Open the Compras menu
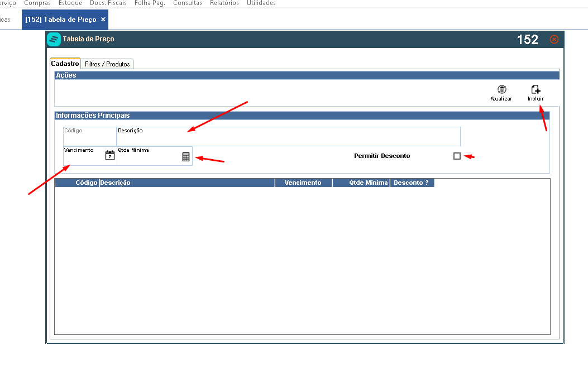 coord(37,3)
